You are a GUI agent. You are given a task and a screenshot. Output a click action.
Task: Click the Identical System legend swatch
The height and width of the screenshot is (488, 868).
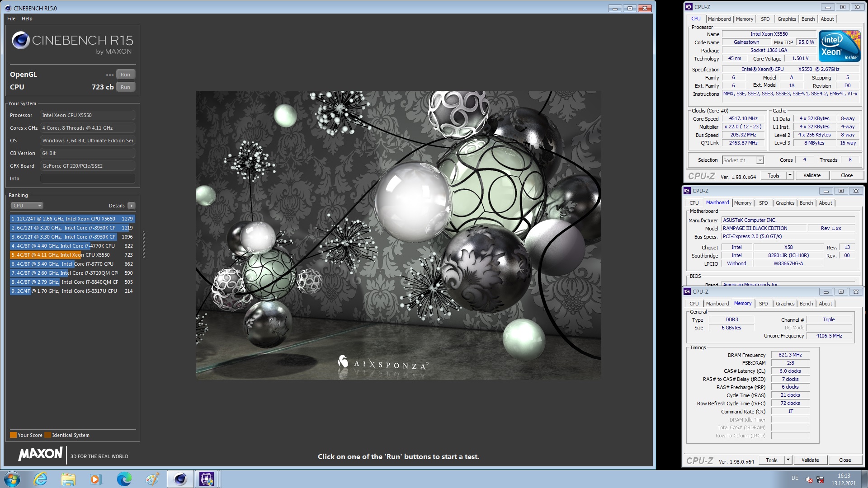[47, 435]
